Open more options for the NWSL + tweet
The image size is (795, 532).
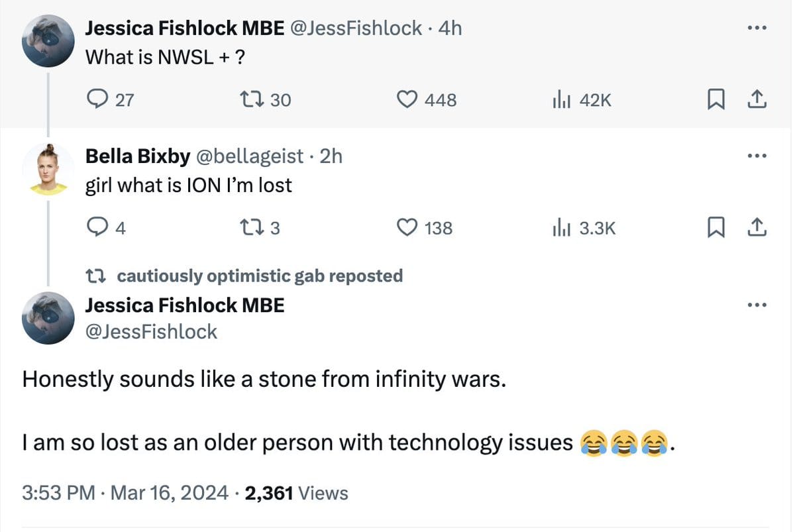(x=756, y=28)
